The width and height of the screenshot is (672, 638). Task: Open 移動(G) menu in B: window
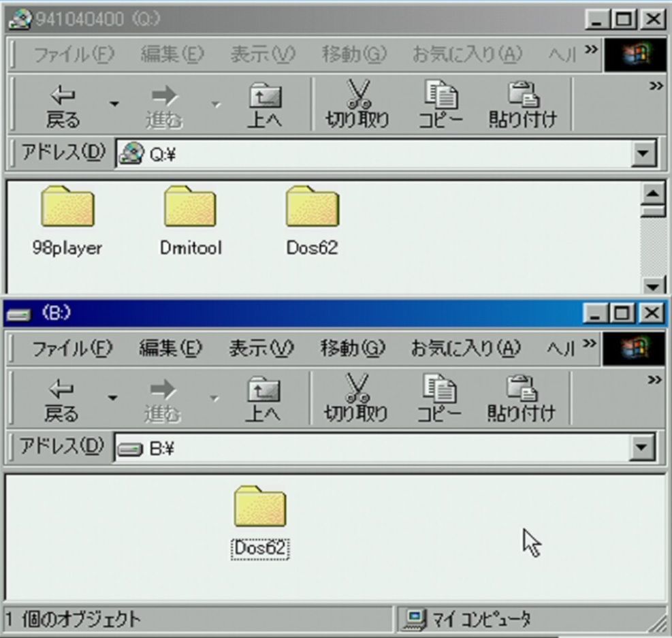tap(352, 349)
